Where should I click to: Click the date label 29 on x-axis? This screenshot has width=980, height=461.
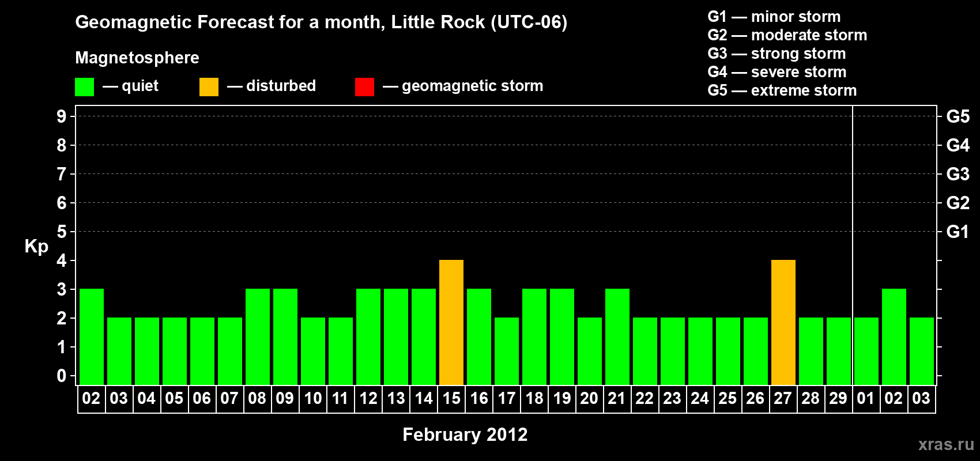(838, 398)
